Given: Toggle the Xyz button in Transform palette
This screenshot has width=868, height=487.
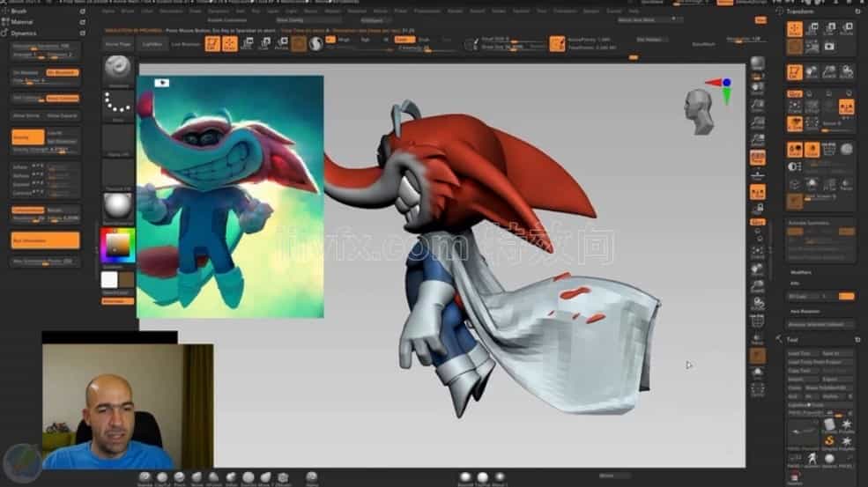Looking at the screenshot, I should coord(794,94).
